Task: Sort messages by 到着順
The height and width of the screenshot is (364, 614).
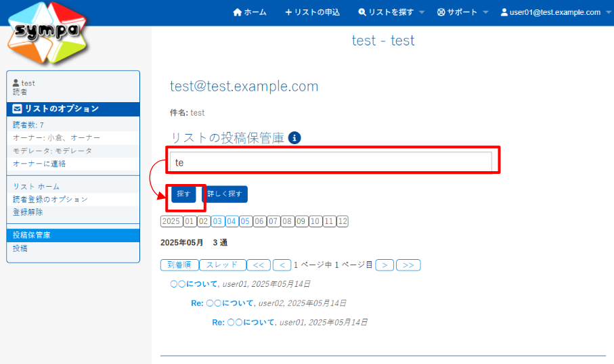Action: pos(179,265)
